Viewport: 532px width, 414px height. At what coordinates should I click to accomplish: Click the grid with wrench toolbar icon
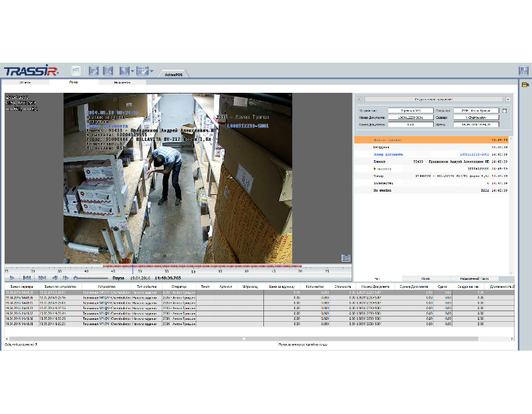pyautogui.click(x=142, y=71)
